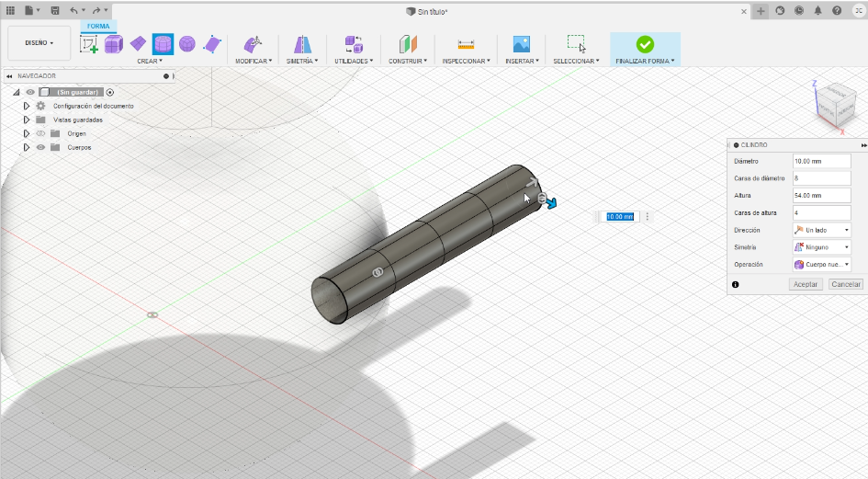Click the Altura input field
The height and width of the screenshot is (479, 868).
[x=821, y=196]
